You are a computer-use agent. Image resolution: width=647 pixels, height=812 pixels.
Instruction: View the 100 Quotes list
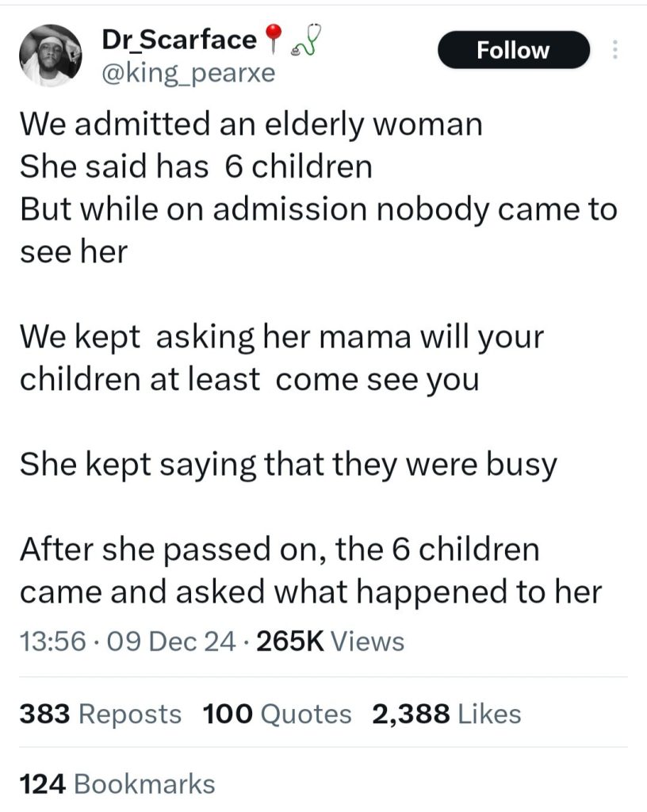click(277, 714)
